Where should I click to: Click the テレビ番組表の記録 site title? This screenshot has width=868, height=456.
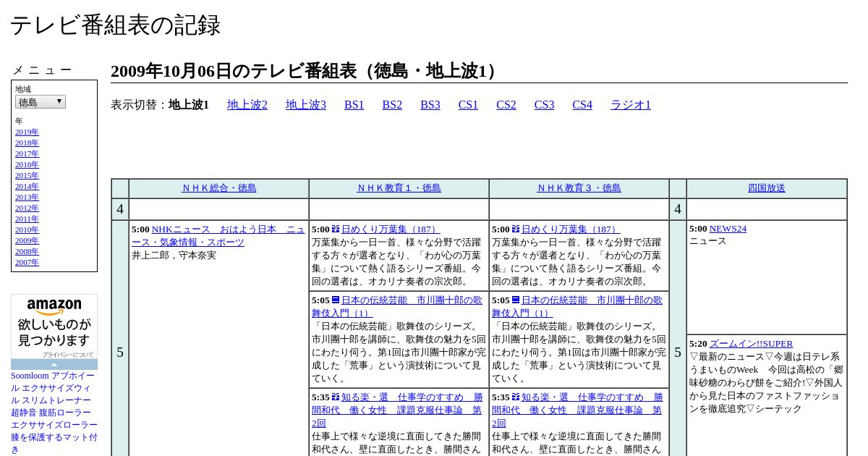tap(115, 25)
